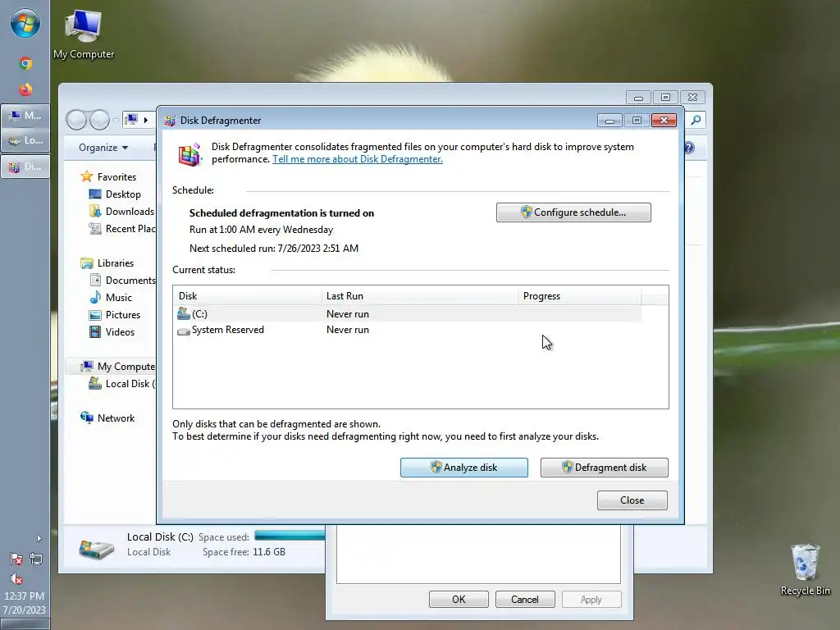Click Disk Defragmenter title bar icon
Screen dimensions: 840x630
pyautogui.click(x=170, y=121)
